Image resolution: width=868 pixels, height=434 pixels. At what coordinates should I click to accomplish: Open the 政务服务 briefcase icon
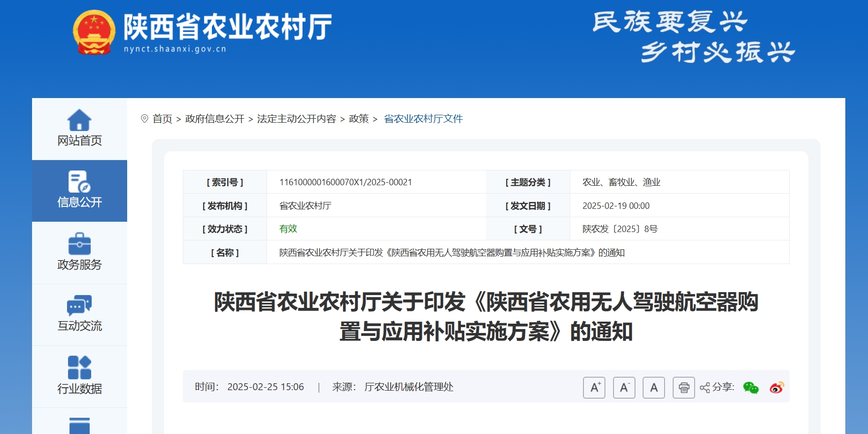[79, 244]
